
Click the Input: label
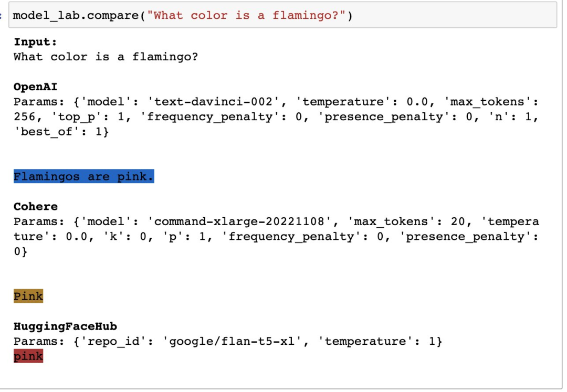coord(36,42)
